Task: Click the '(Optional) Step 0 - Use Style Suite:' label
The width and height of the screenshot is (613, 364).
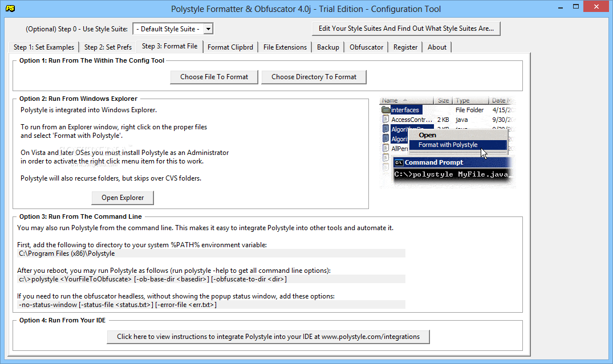Action: click(76, 29)
